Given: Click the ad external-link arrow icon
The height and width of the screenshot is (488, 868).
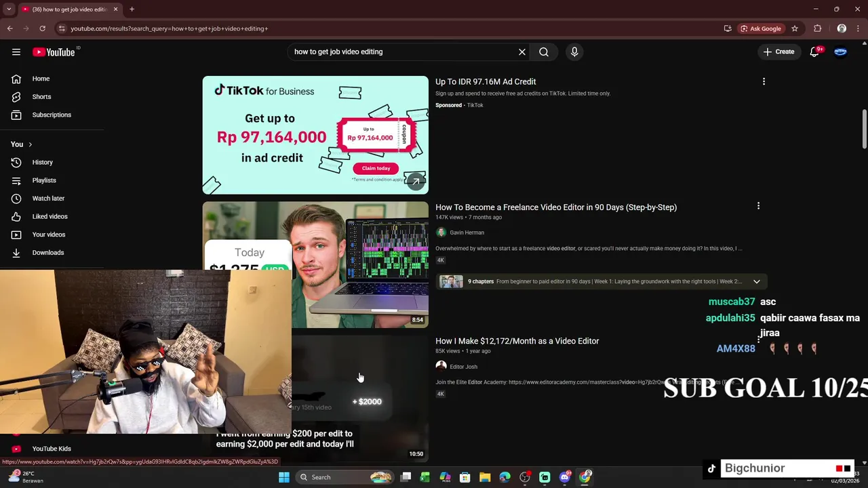Looking at the screenshot, I should (416, 181).
